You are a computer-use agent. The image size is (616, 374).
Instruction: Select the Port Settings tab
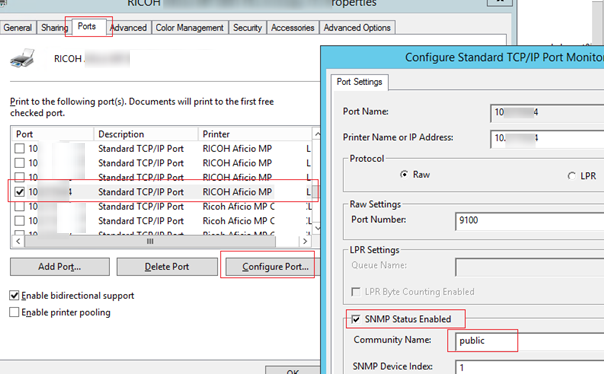click(x=359, y=82)
